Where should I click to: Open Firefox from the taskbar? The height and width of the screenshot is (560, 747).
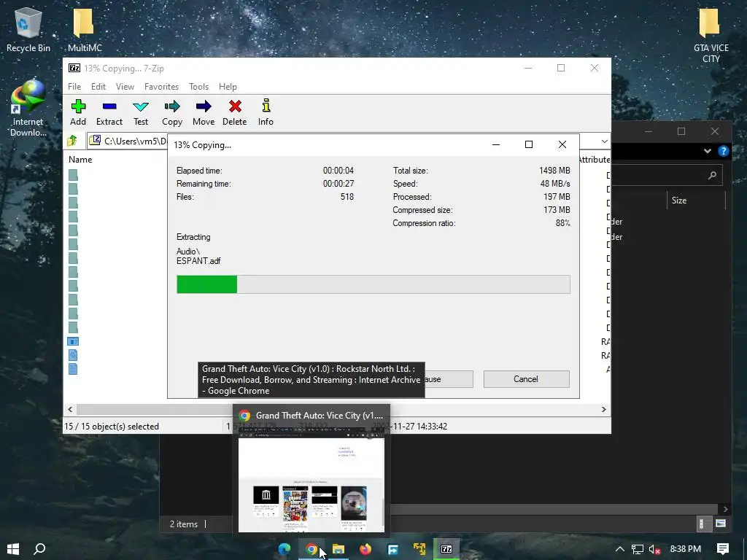point(365,549)
